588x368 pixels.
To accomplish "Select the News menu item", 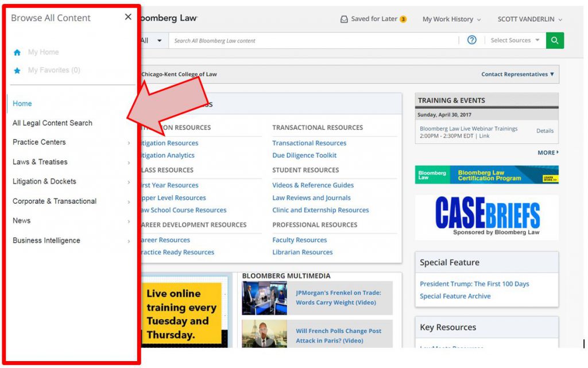I will pos(21,220).
